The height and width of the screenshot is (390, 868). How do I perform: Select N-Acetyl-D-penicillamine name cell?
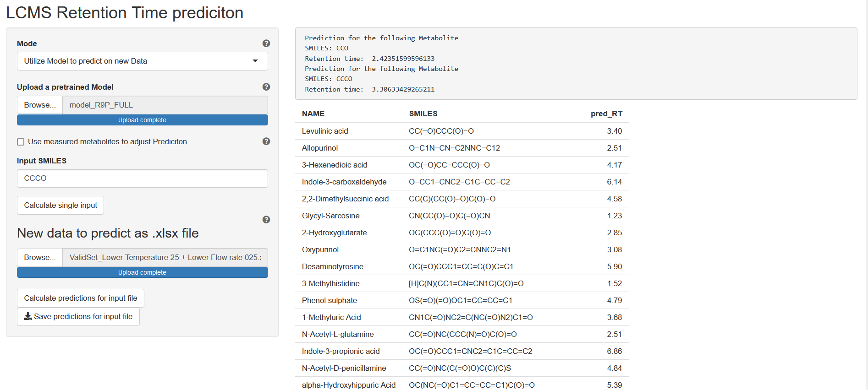[344, 368]
